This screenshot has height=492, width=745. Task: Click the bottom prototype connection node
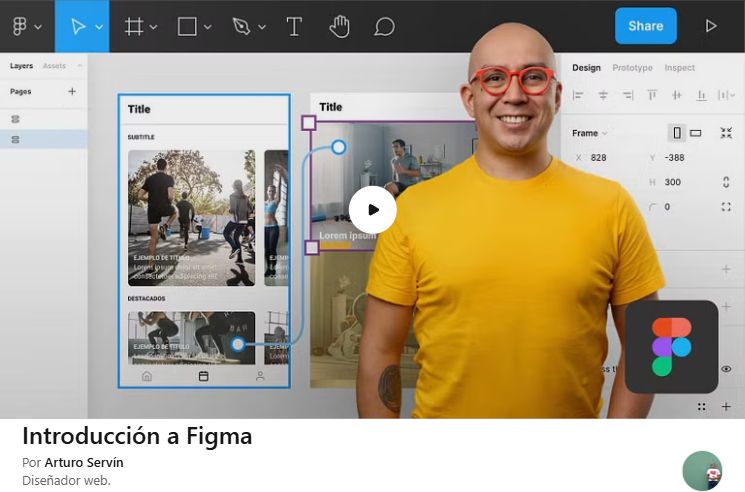point(238,344)
